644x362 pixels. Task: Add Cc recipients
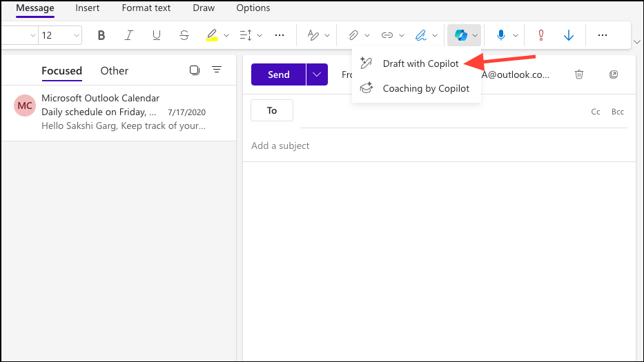[596, 112]
